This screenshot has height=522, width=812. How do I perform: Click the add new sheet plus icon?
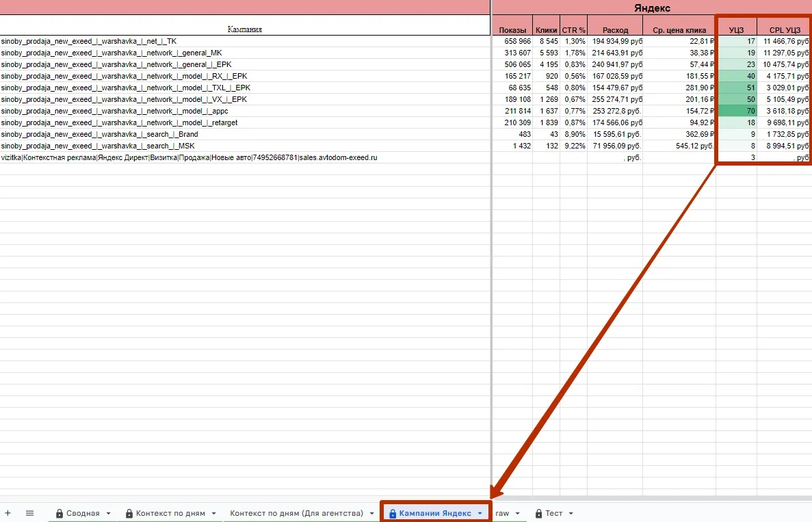(x=8, y=513)
